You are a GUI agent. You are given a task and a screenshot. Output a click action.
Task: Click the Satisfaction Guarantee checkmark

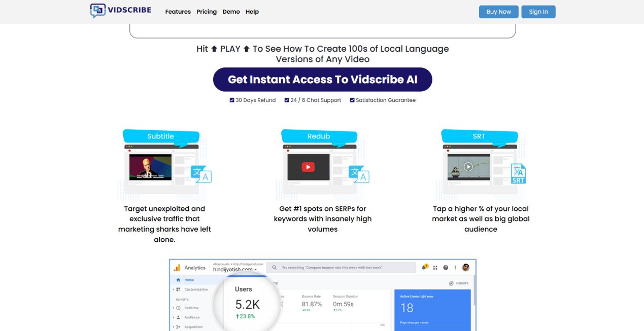(352, 100)
